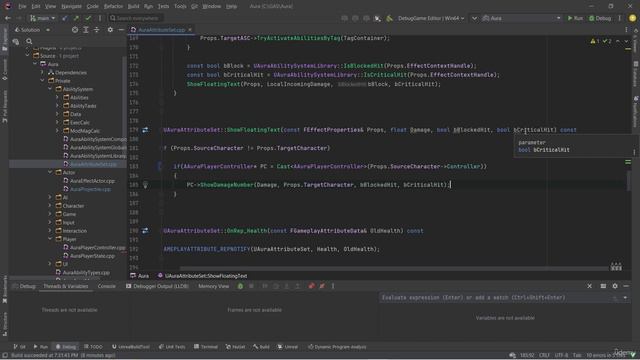Toggle the Run tool window button
The width and height of the screenshot is (640, 360).
click(x=40, y=347)
